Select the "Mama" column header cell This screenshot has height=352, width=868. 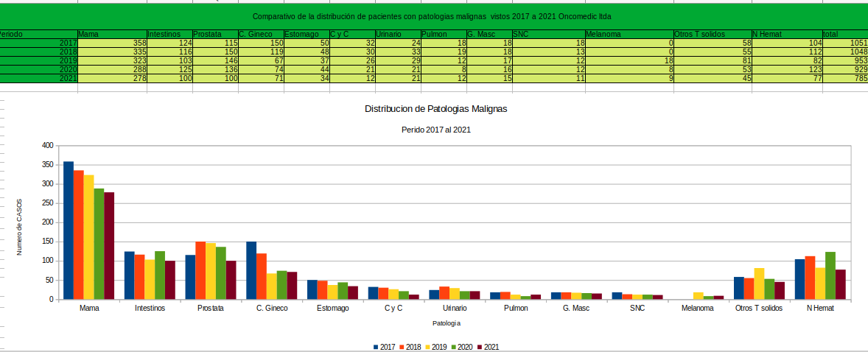tap(111, 34)
